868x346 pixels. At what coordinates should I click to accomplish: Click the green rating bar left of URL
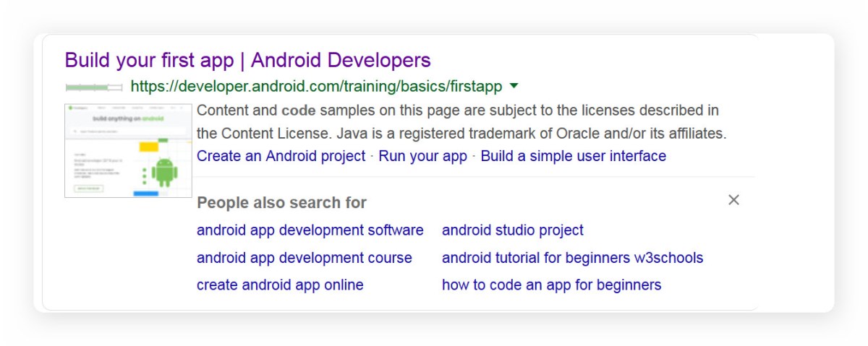(x=94, y=87)
